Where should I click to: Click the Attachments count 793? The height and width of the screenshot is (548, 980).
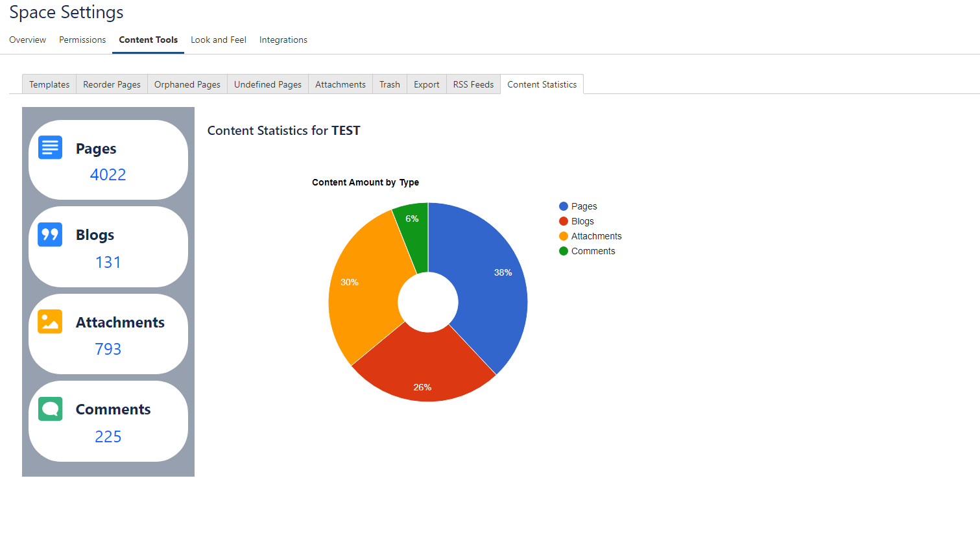click(108, 349)
